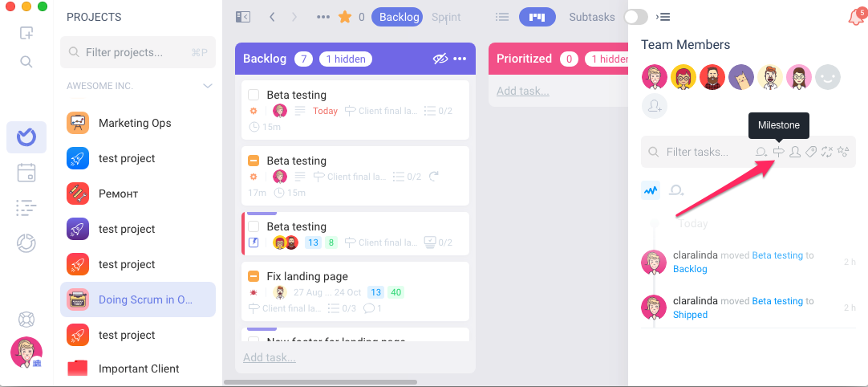Star the project as favorite
The image size is (868, 387).
[345, 17]
